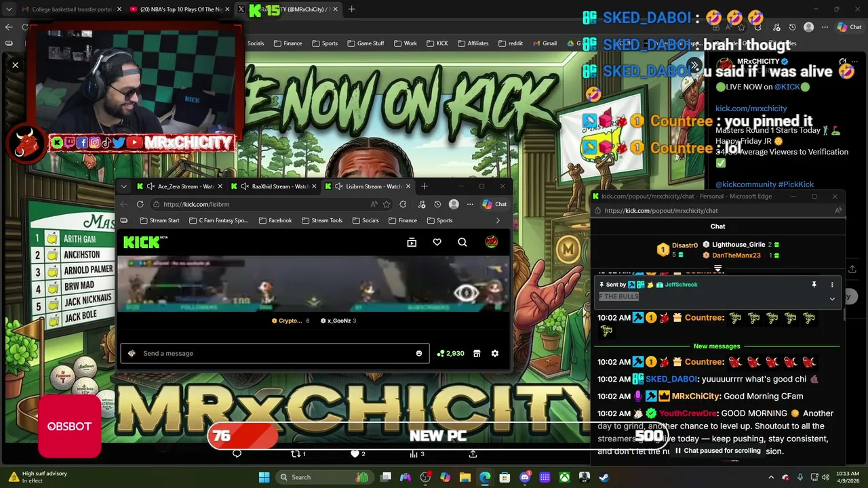Unmute the RaaXhid Stream tab

coord(244,186)
